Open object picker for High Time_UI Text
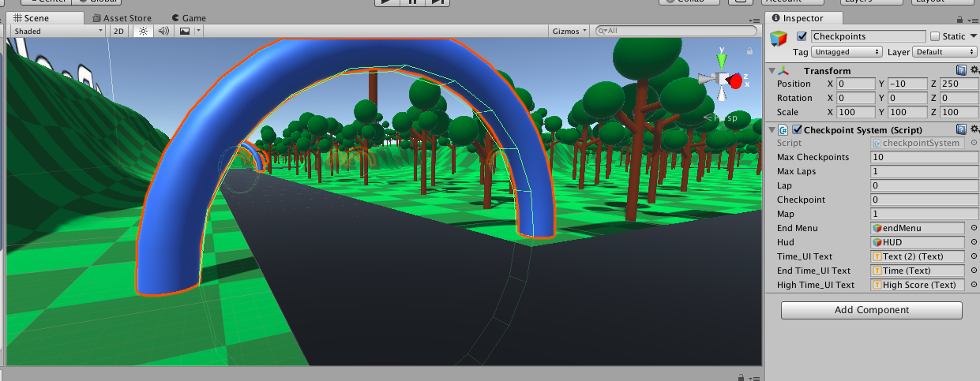The height and width of the screenshot is (381, 980). (974, 285)
